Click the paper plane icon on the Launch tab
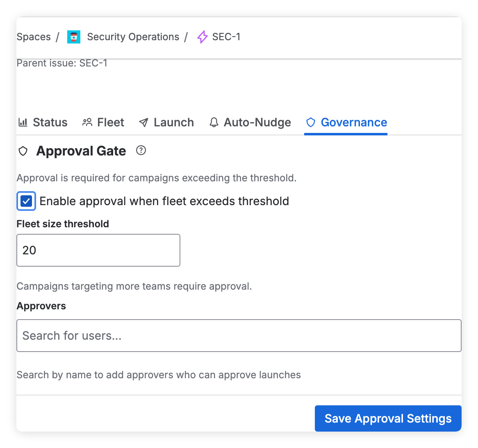478x448 pixels. click(143, 122)
